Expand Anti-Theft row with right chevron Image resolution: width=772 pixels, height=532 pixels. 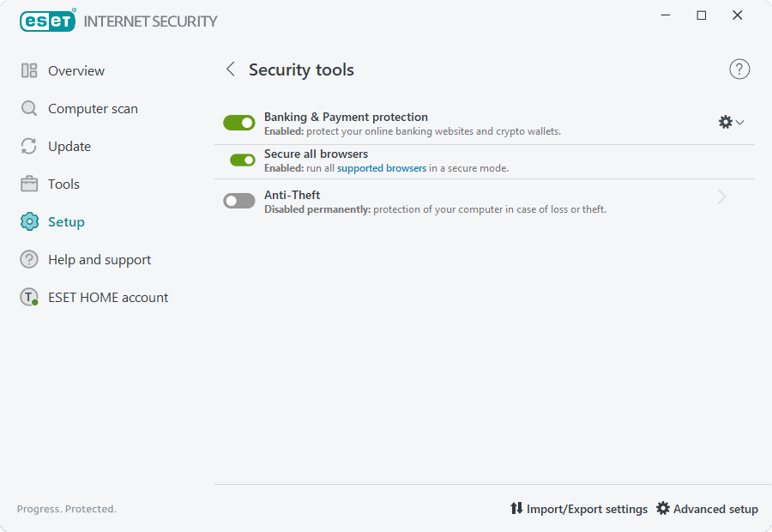[x=722, y=197]
